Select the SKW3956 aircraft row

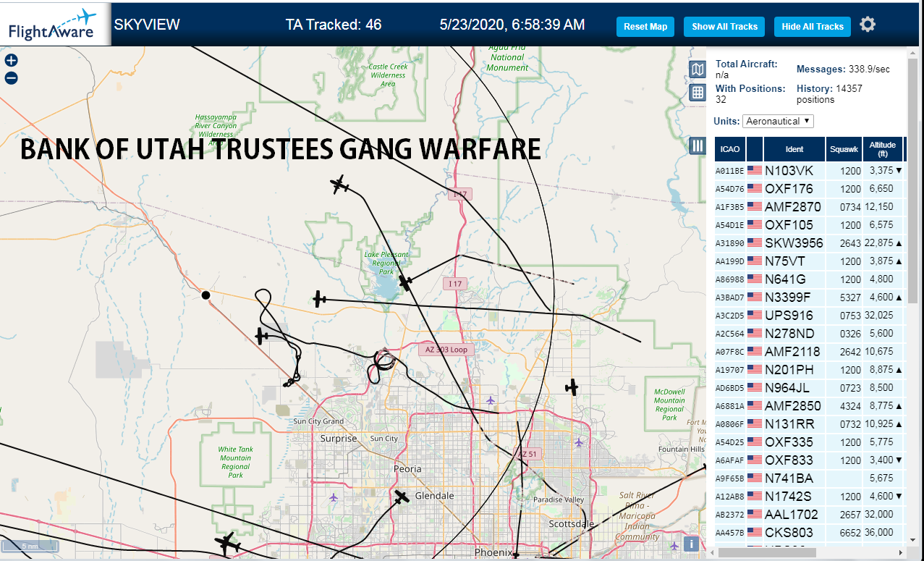point(810,243)
